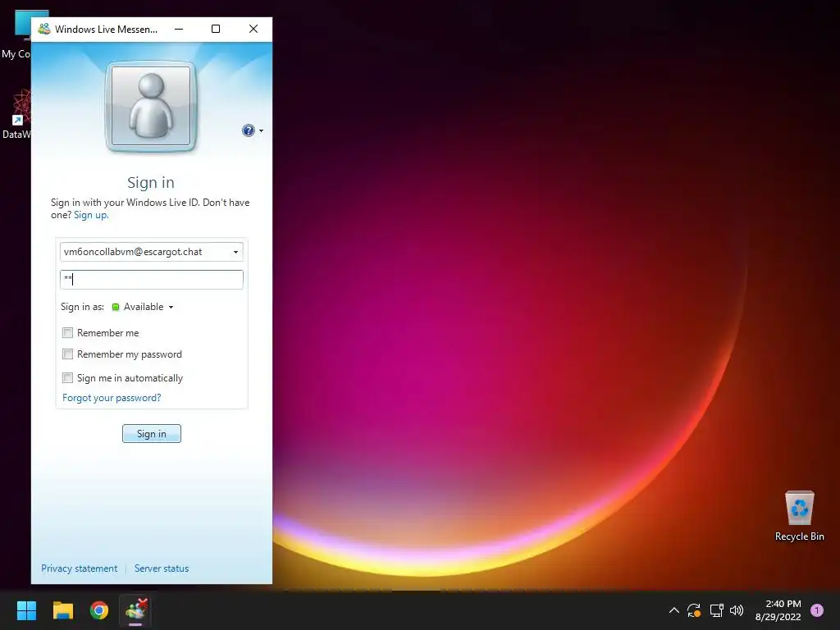Open the notification badge icon
The image size is (840, 630).
pyautogui.click(x=817, y=610)
